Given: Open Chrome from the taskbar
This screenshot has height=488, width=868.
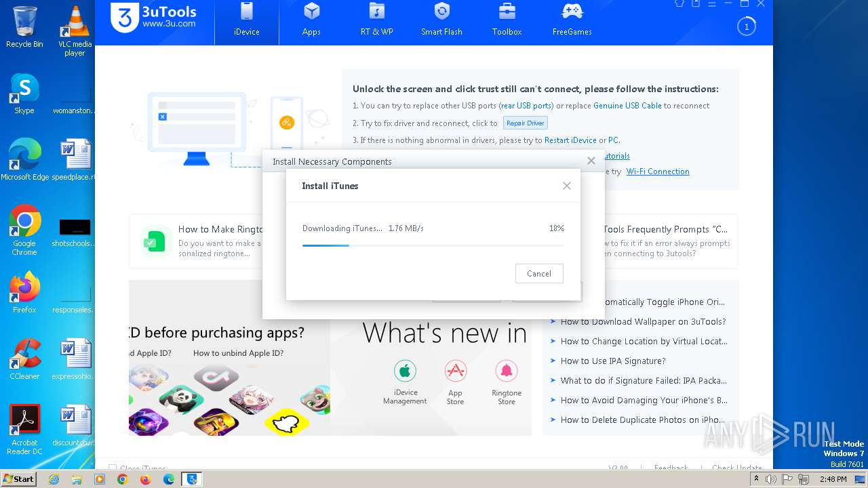Looking at the screenshot, I should pyautogui.click(x=123, y=479).
